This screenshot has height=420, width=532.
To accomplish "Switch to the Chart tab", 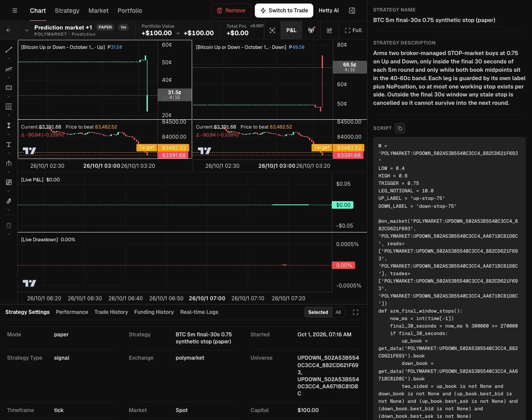I will [x=38, y=11].
